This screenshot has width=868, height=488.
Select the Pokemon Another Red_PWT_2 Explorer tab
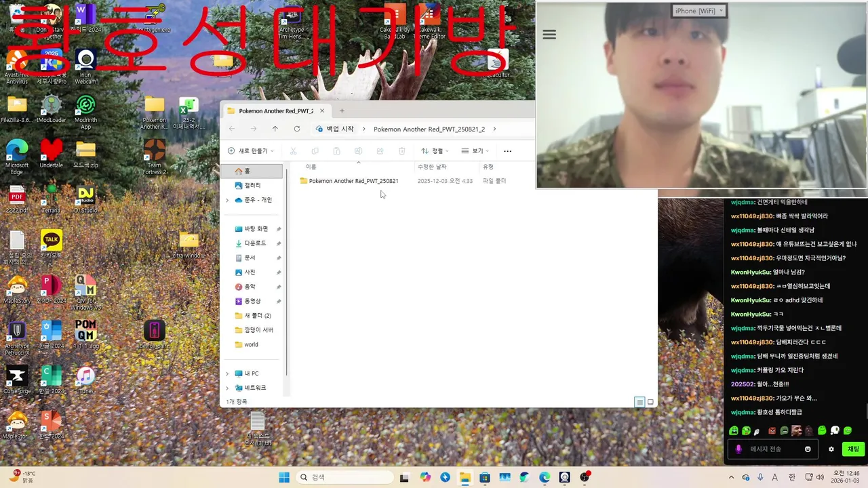pyautogui.click(x=277, y=111)
